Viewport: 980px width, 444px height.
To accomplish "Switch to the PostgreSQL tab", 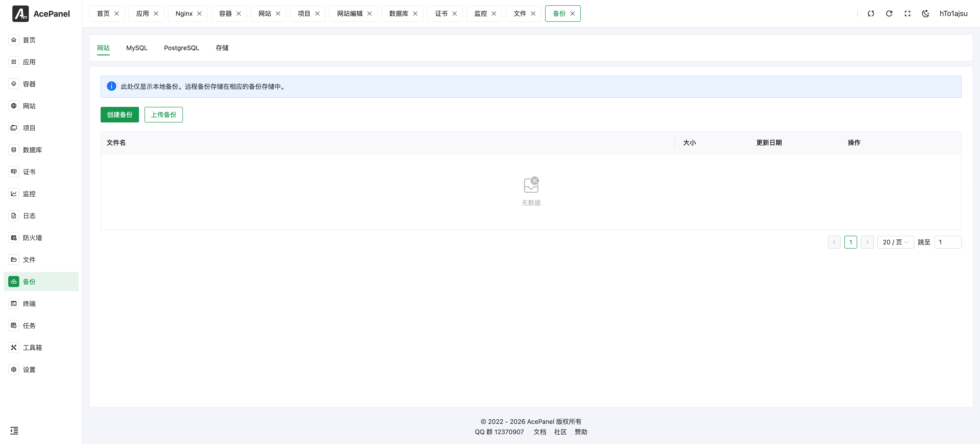I will (x=181, y=48).
